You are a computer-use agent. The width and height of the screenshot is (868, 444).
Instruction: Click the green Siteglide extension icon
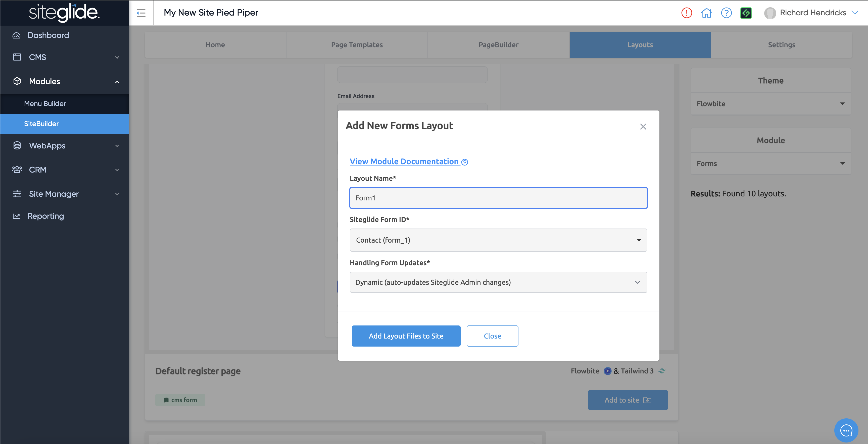[x=746, y=13]
